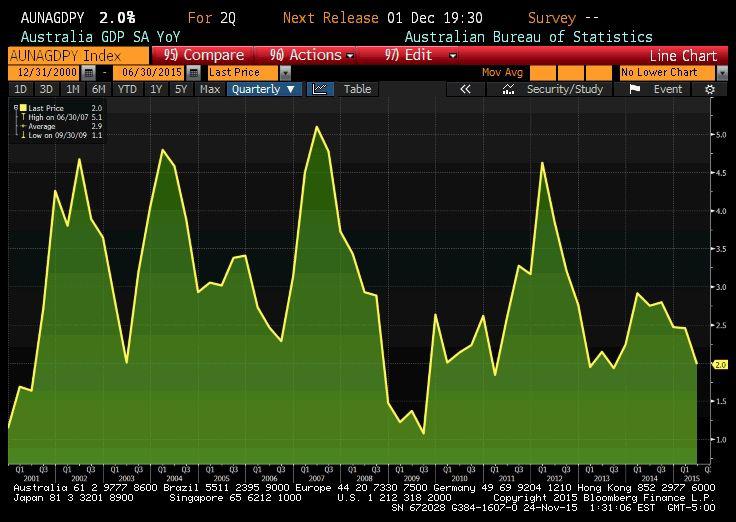736x522 pixels.
Task: Click the 95) Compare button
Action: (x=204, y=55)
